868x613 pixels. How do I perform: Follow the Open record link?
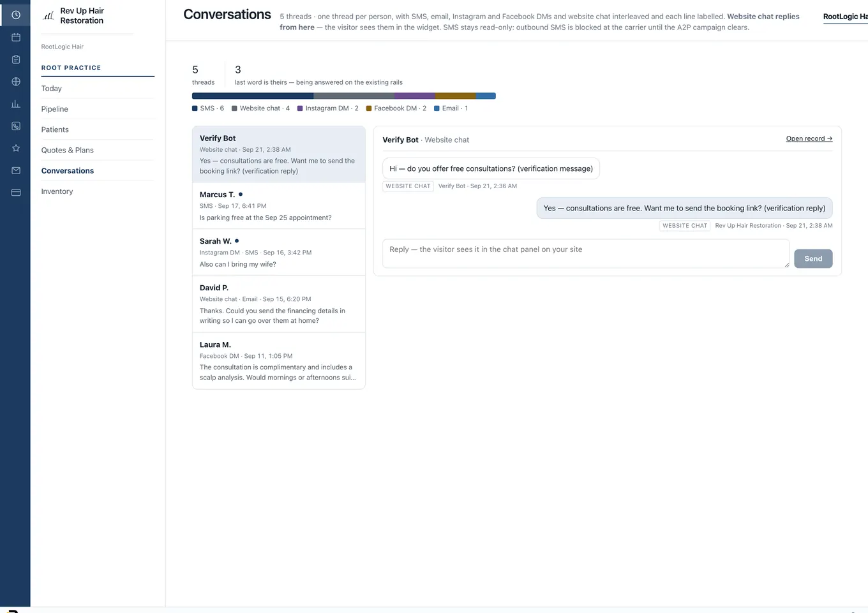pyautogui.click(x=809, y=138)
